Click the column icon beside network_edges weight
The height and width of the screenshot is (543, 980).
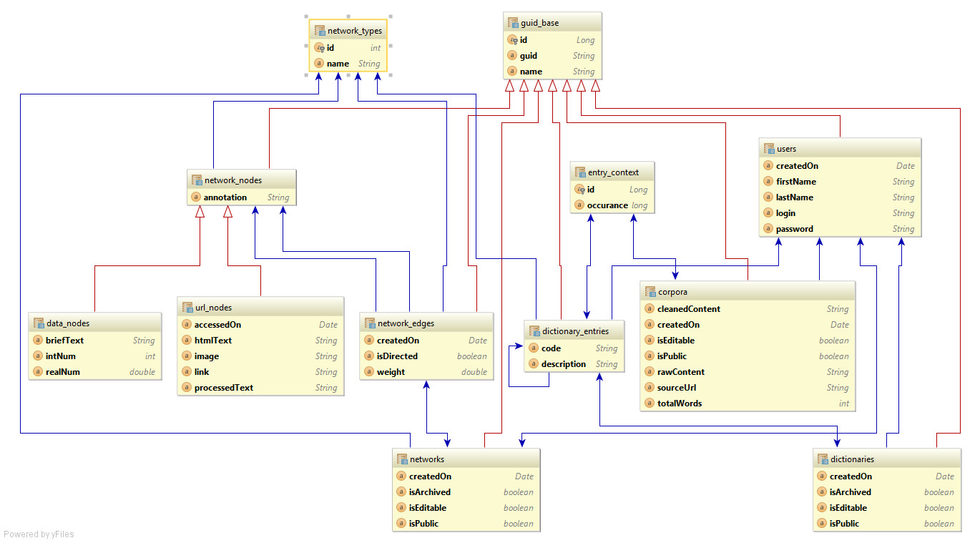pyautogui.click(x=369, y=372)
